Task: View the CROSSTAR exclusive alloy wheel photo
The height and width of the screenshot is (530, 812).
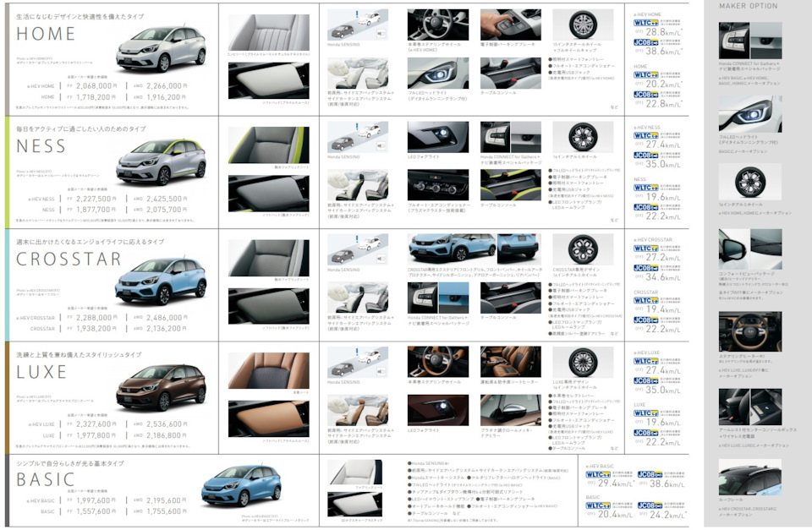Action: coord(583,249)
